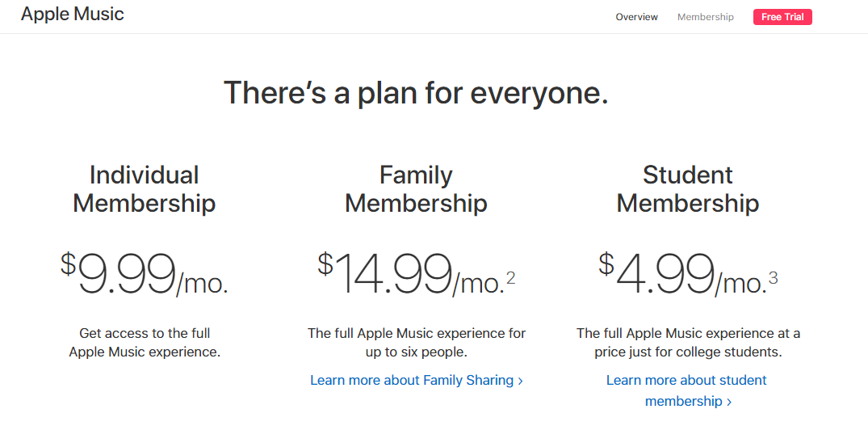Click the chevron arrow after student membership
This screenshot has width=868, height=426.
(729, 402)
